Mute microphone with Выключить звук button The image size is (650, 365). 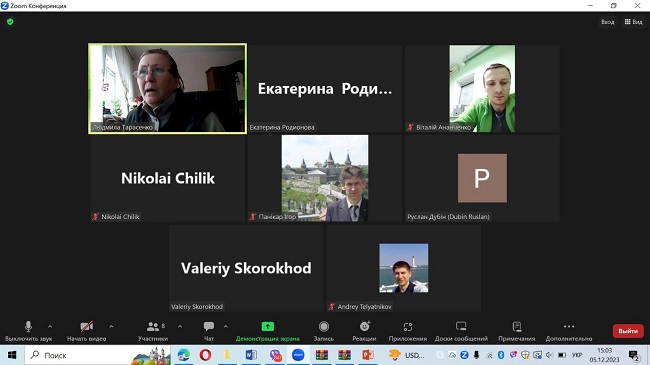28,331
